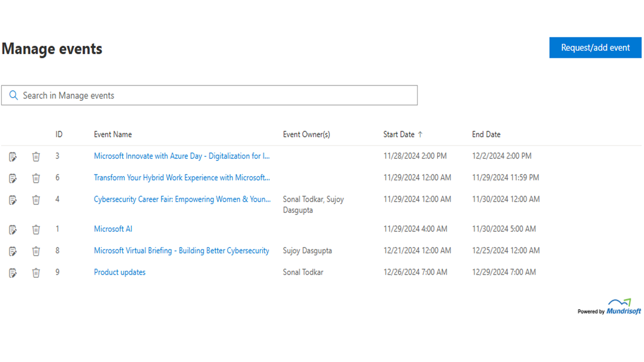The image size is (644, 362).
Task: Edit the event with ID 3
Action: click(13, 156)
